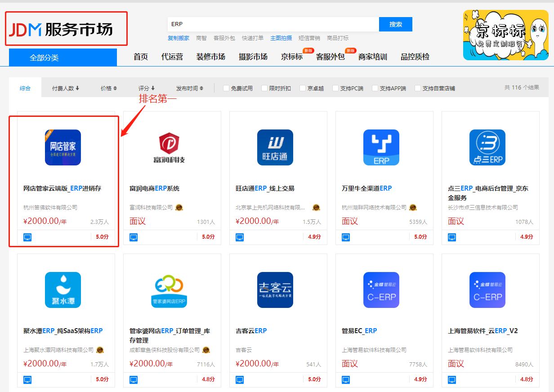554x392 pixels.
Task: Open 品控质检 navigation item
Action: [x=415, y=57]
